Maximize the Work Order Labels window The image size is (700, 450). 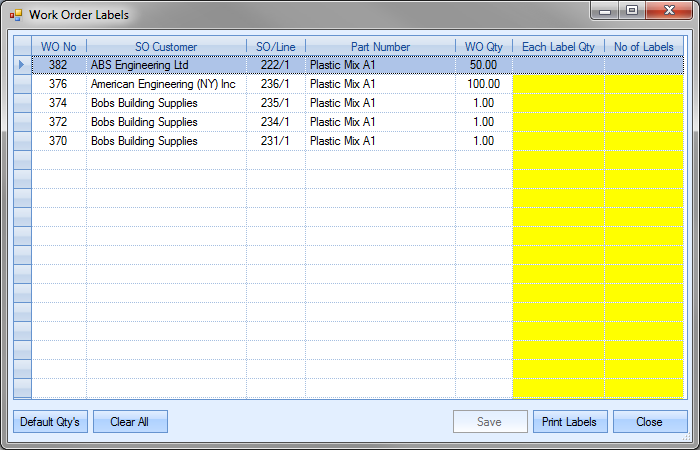(x=632, y=11)
